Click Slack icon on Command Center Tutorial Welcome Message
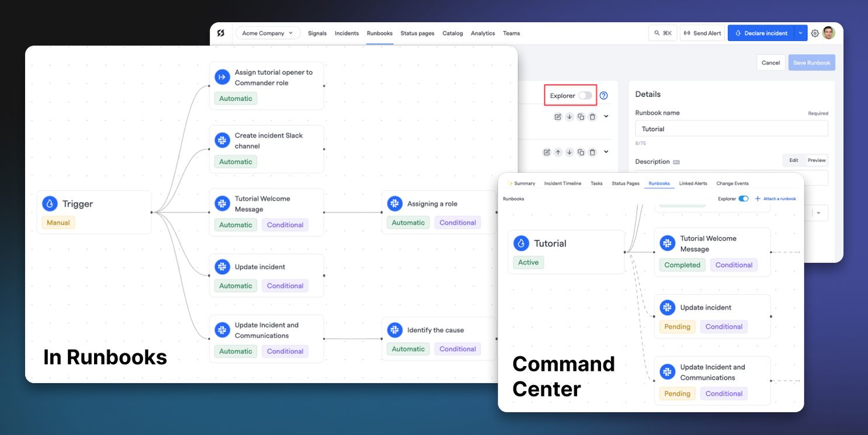 (x=667, y=243)
